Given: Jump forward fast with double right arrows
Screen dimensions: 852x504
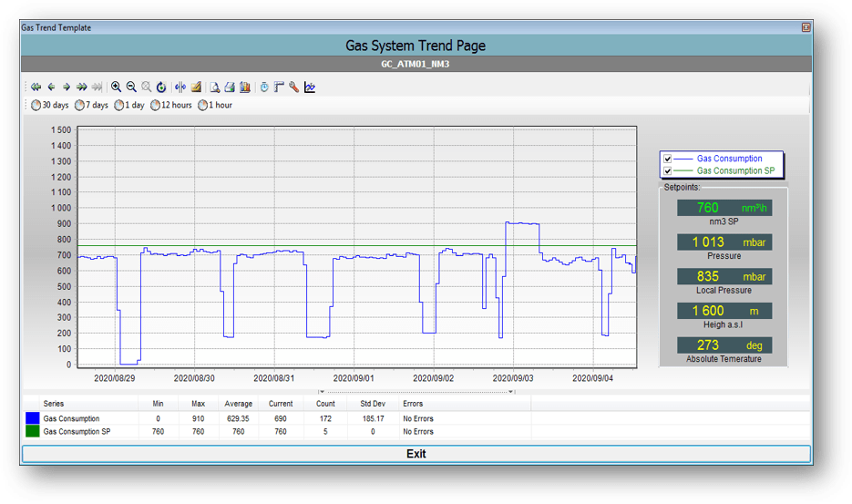Looking at the screenshot, I should tap(82, 87).
